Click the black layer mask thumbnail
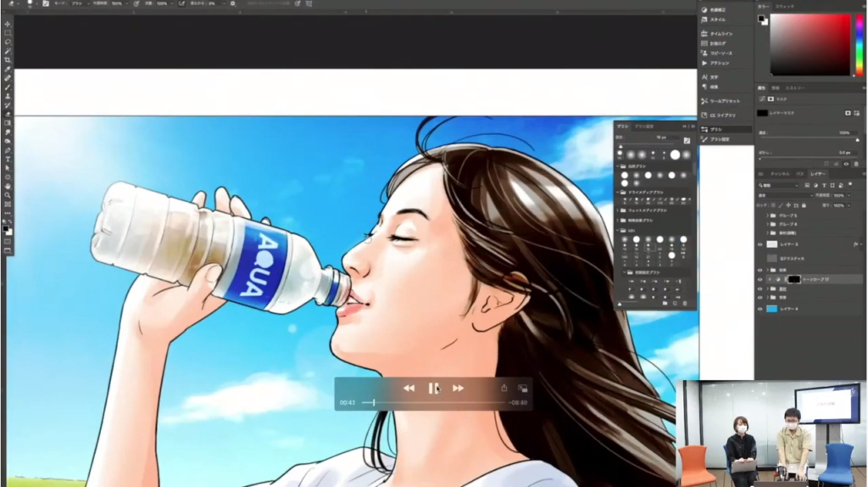 point(793,280)
